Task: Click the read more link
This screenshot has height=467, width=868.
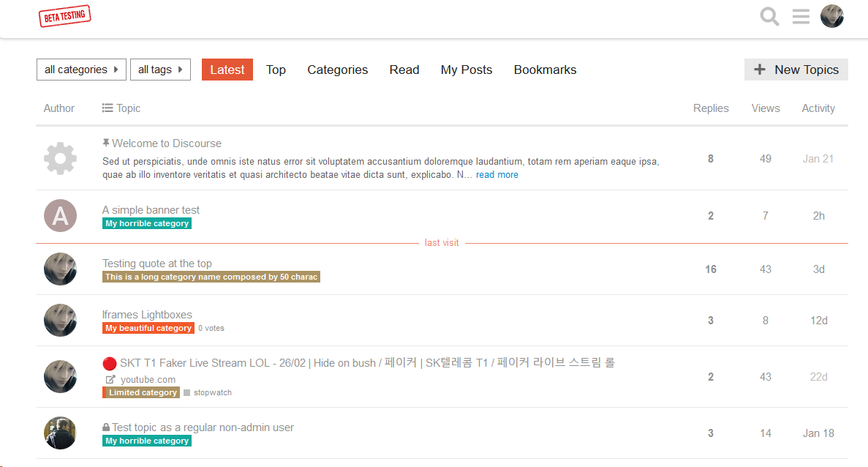Action: click(497, 175)
